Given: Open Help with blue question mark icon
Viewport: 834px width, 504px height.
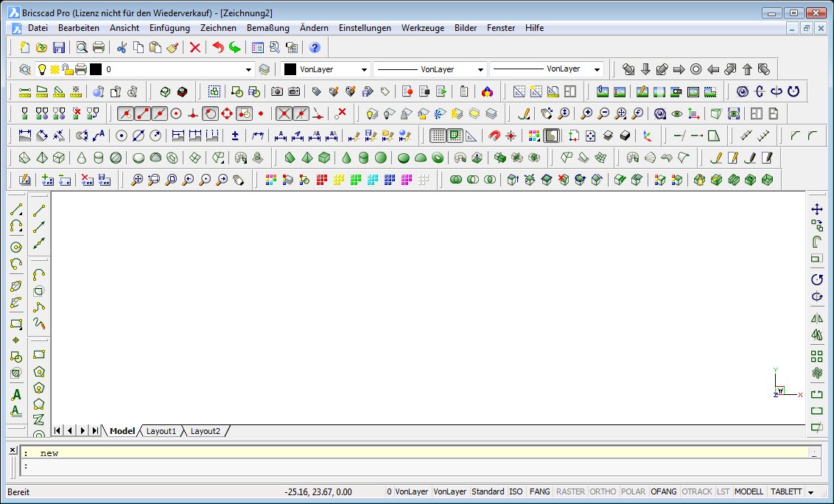Looking at the screenshot, I should pyautogui.click(x=315, y=47).
